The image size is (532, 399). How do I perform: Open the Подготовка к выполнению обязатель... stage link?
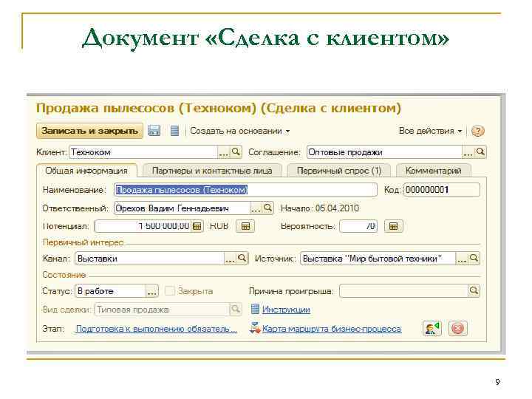pos(157,329)
